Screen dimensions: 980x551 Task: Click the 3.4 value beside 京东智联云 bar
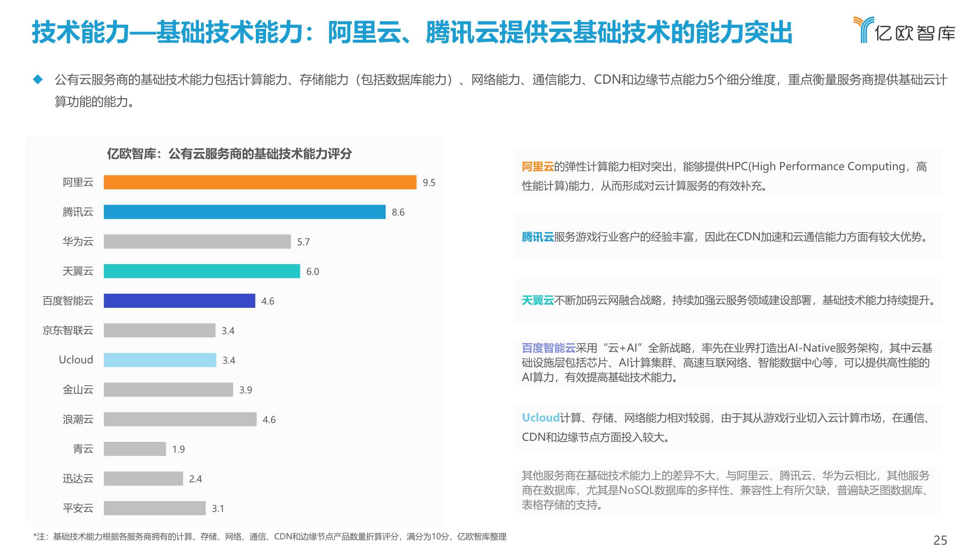pos(228,331)
